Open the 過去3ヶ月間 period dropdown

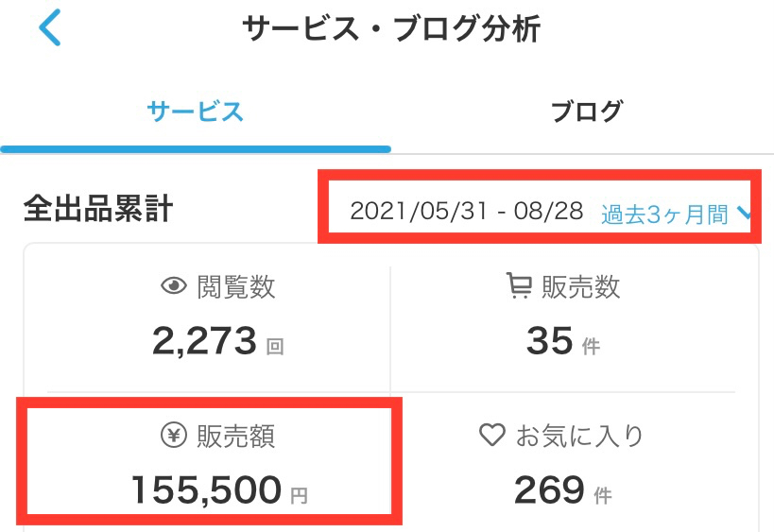[x=664, y=214]
